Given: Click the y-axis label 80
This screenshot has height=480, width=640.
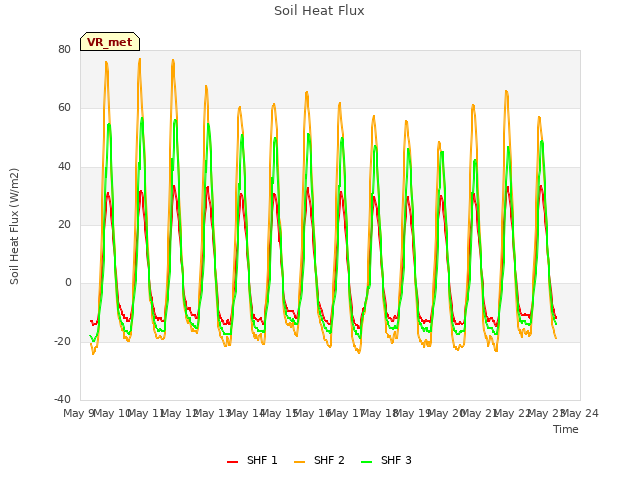Looking at the screenshot, I should pyautogui.click(x=64, y=49).
